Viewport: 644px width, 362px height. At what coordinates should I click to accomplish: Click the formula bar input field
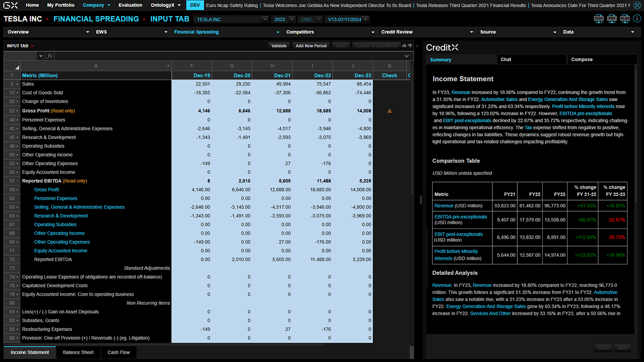tap(228, 56)
